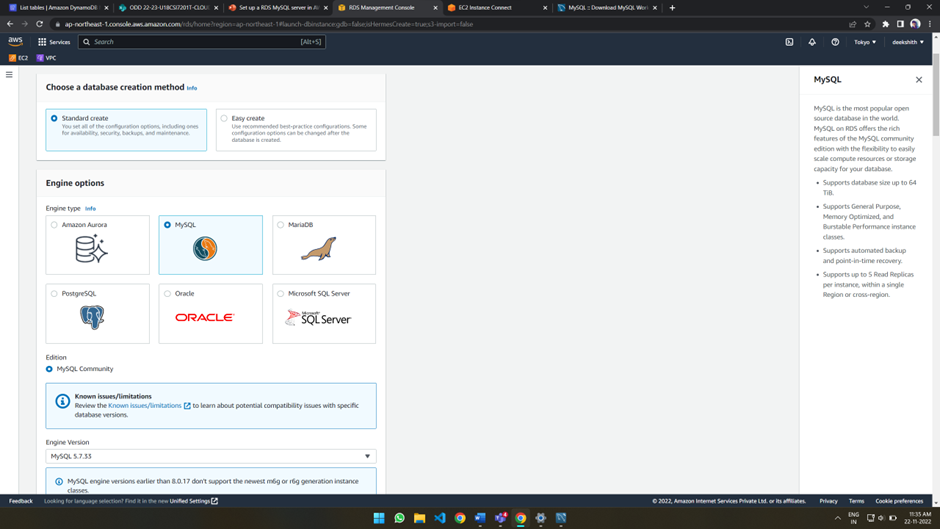
Task: Open the Privacy footer link
Action: click(828, 501)
